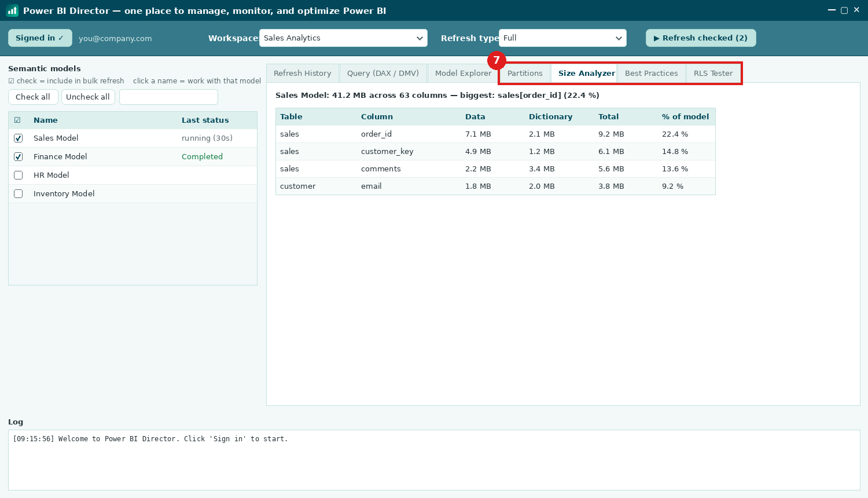Click Refresh checked (2) button
Screen dimensions: 868x498
tap(701, 38)
